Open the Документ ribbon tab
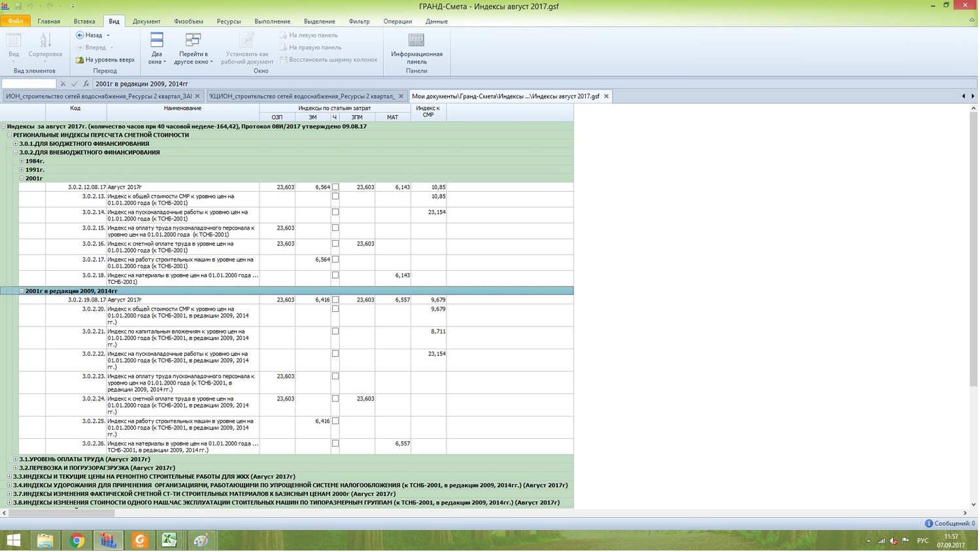This screenshot has width=980, height=552. [146, 21]
